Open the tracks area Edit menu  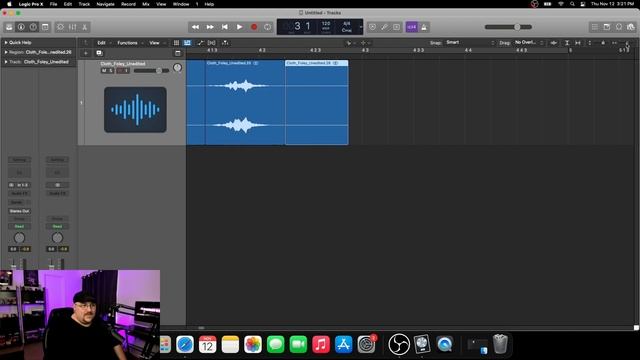coord(101,43)
